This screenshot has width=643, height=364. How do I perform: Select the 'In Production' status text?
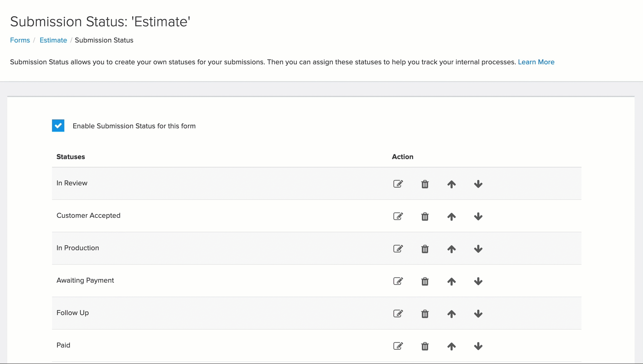78,248
